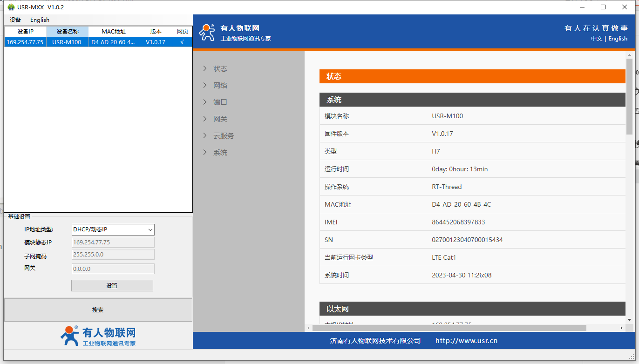Viewport: 639px width, 364px height.
Task: Click the 模块名称 row label
Action: tap(336, 116)
